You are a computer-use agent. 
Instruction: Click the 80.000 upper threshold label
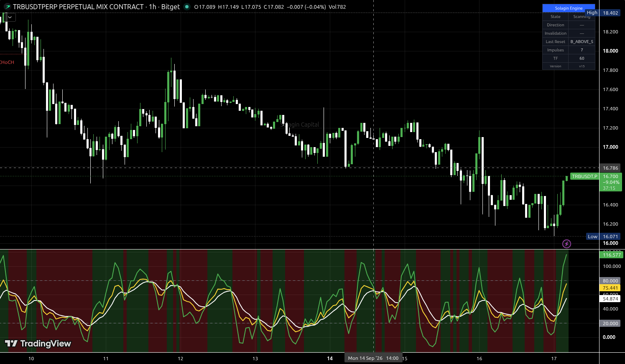click(x=610, y=281)
